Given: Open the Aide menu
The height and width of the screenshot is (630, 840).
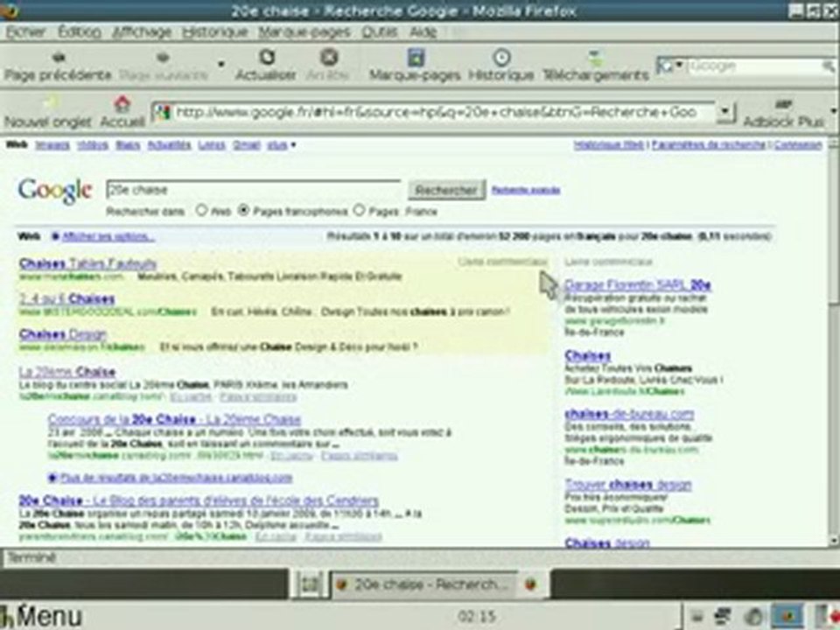Looking at the screenshot, I should [423, 32].
